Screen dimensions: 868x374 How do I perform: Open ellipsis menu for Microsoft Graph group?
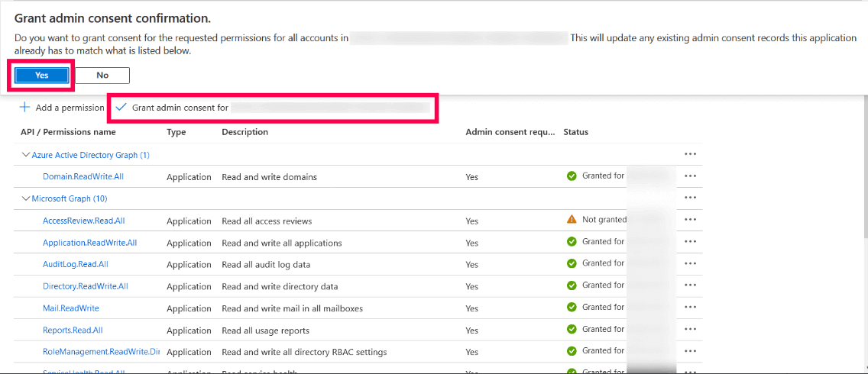(691, 198)
